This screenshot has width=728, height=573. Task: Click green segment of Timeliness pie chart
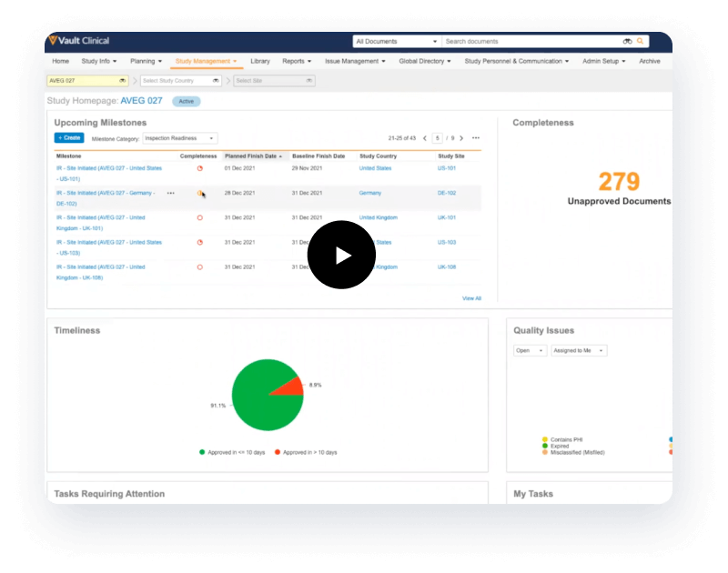pos(255,405)
